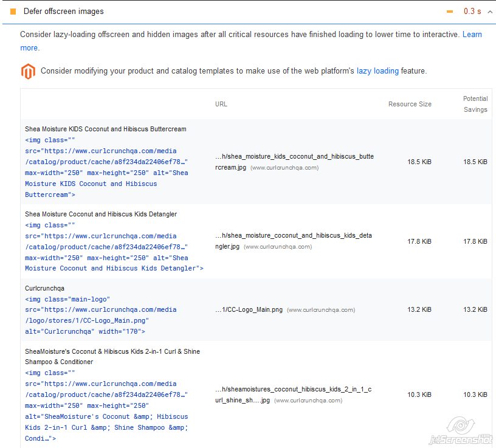Click the Magento logo icon

[28, 71]
